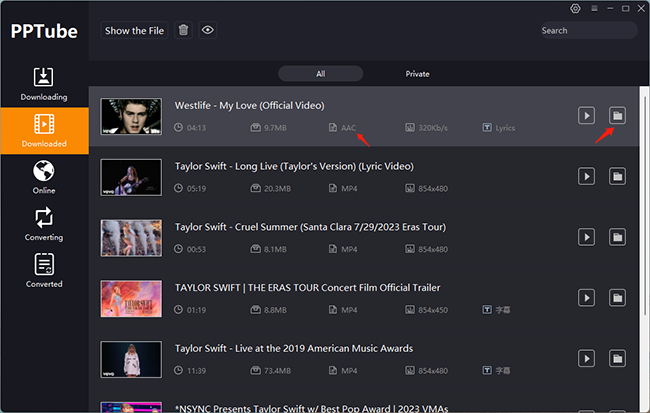
Task: Click Show the File button
Action: point(134,30)
